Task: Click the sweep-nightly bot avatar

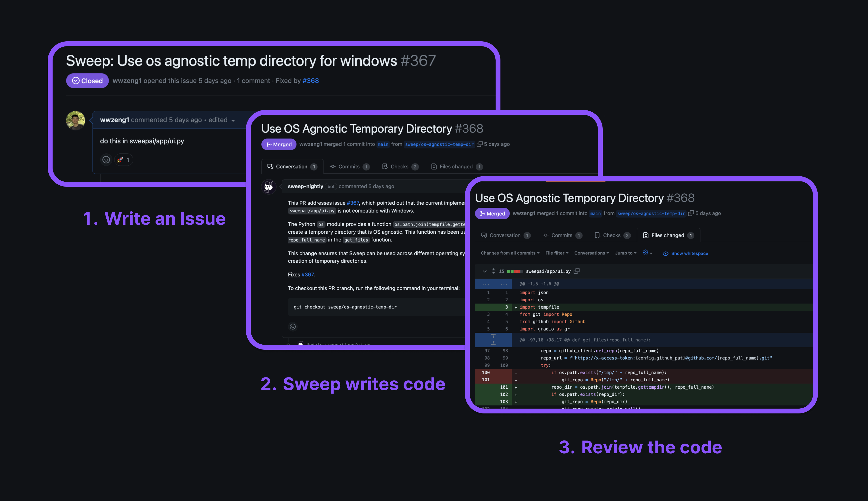Action: click(x=268, y=187)
